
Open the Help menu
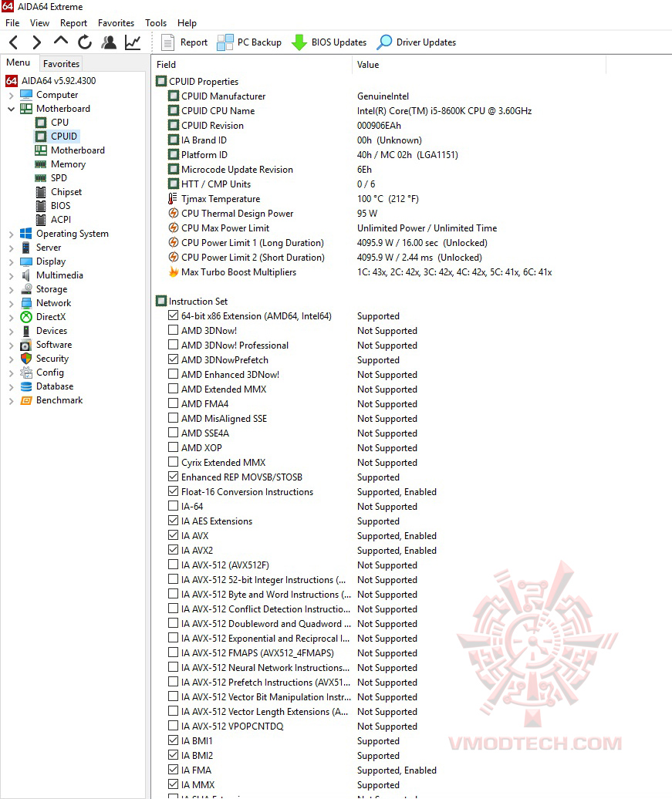187,23
